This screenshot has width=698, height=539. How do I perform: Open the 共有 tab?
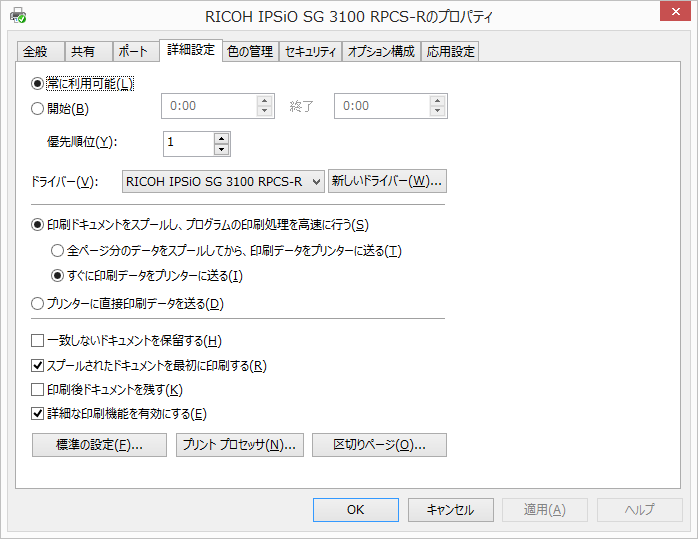pos(88,52)
